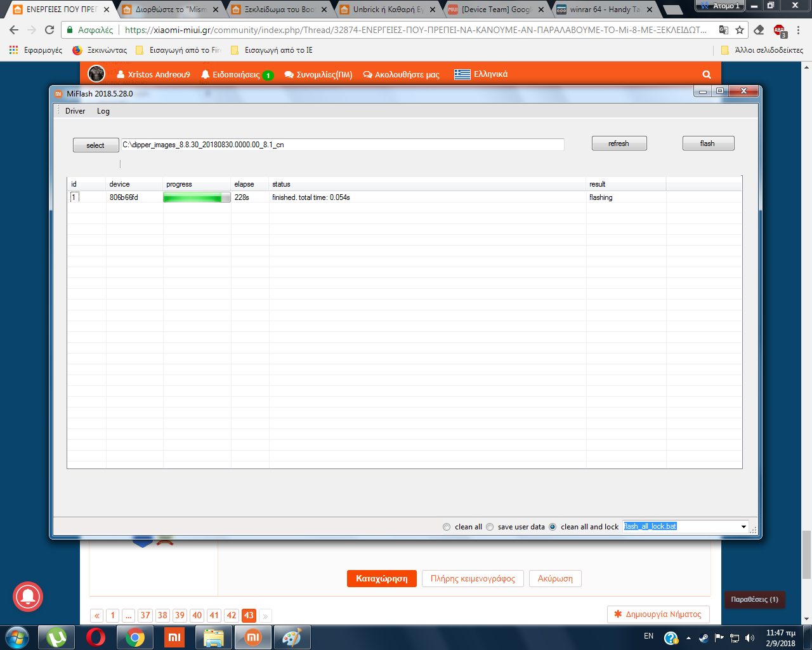Open the Adblock Plus extension icon
This screenshot has width=812, height=650.
click(x=780, y=30)
